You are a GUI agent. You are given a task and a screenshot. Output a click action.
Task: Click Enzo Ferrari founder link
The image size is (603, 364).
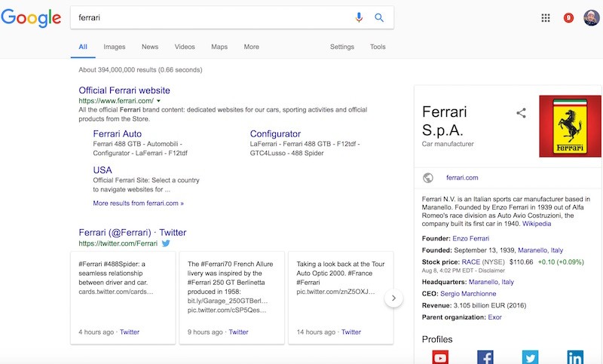point(470,238)
